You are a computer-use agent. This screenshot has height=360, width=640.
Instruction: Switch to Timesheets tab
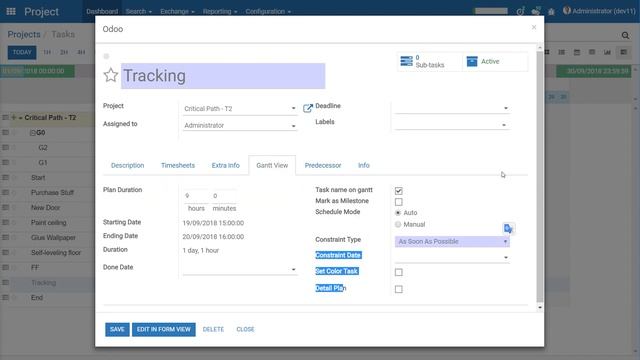pos(178,165)
